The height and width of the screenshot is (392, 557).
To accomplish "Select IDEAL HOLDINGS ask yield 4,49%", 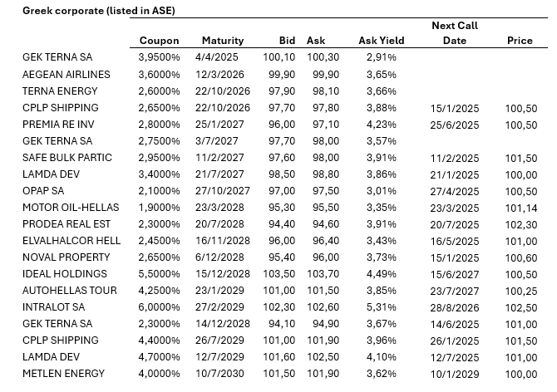I will (381, 273).
